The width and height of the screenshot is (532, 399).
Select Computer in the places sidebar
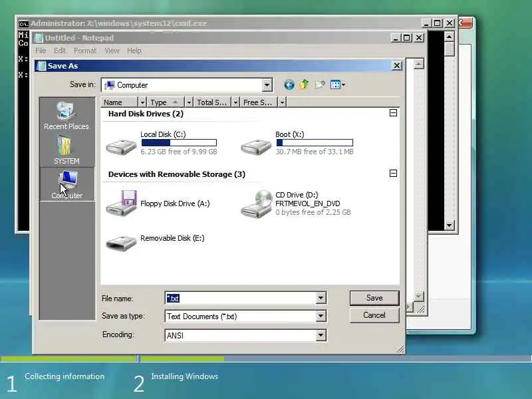67,185
